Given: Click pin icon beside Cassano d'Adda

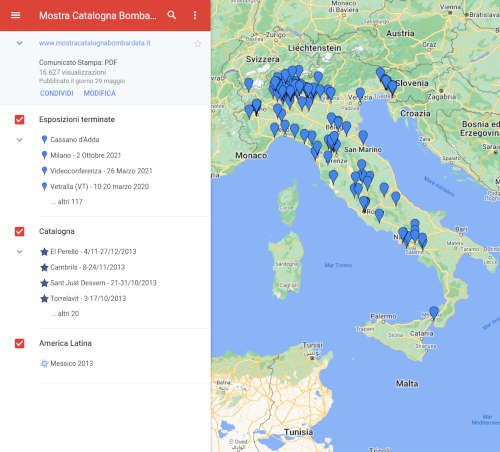Looking at the screenshot, I should click(x=44, y=140).
